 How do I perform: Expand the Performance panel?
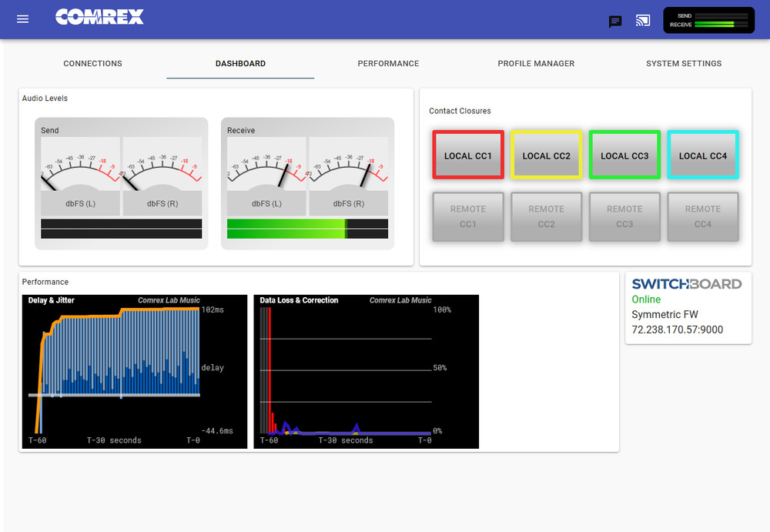click(45, 282)
